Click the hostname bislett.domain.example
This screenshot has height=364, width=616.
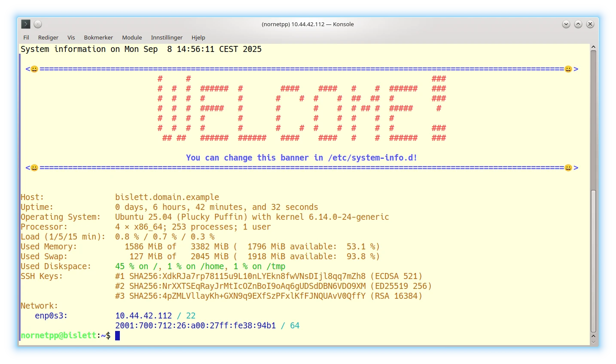point(167,197)
